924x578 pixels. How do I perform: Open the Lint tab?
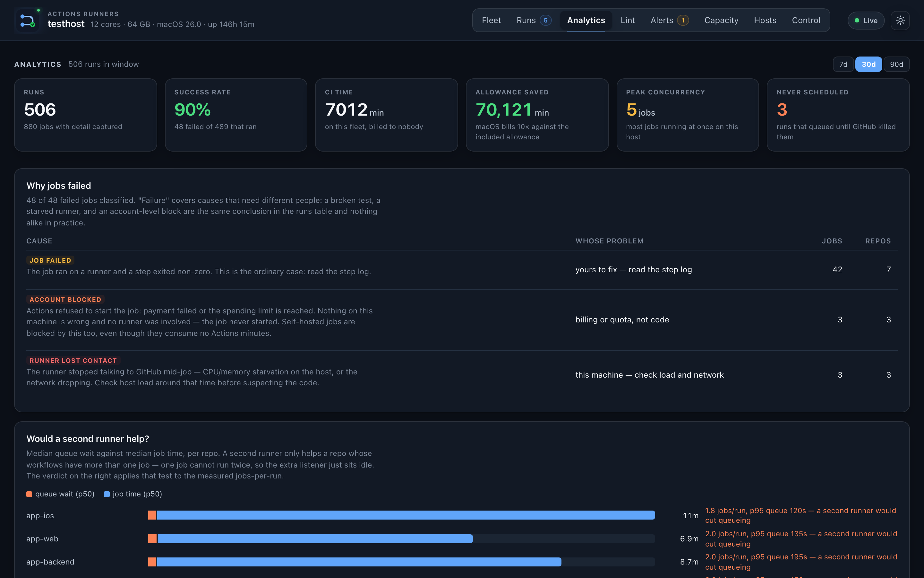[627, 20]
